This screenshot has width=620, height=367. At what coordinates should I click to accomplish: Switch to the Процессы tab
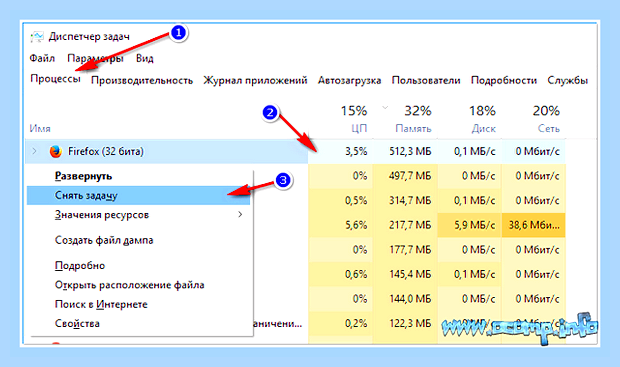point(55,79)
